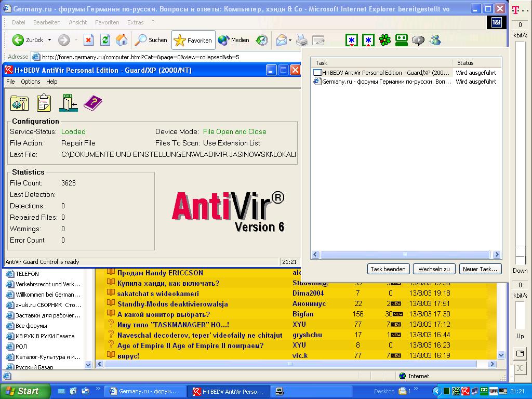This screenshot has width=532, height=399.
Task: Open AntiVir configuration folder-with-tools icon
Action: [x=19, y=103]
